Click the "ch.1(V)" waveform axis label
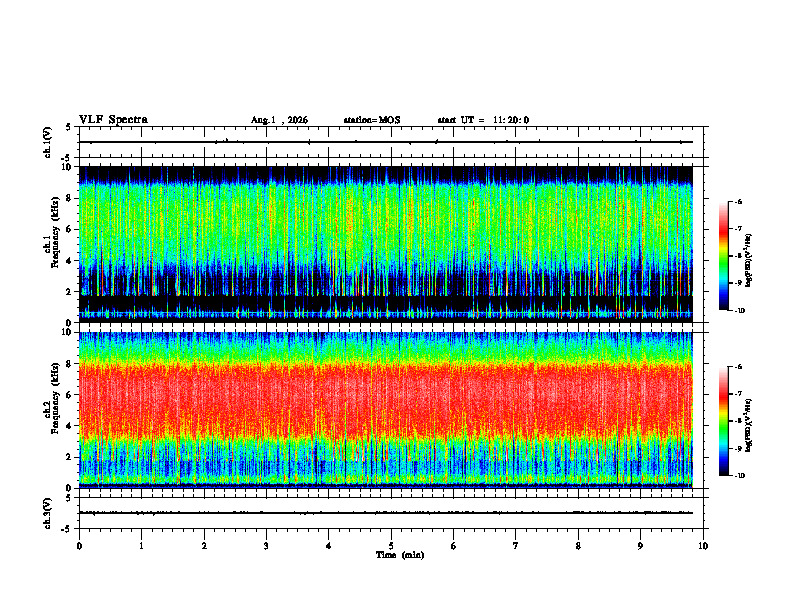Screen dimensions: 792x612 click(x=47, y=142)
